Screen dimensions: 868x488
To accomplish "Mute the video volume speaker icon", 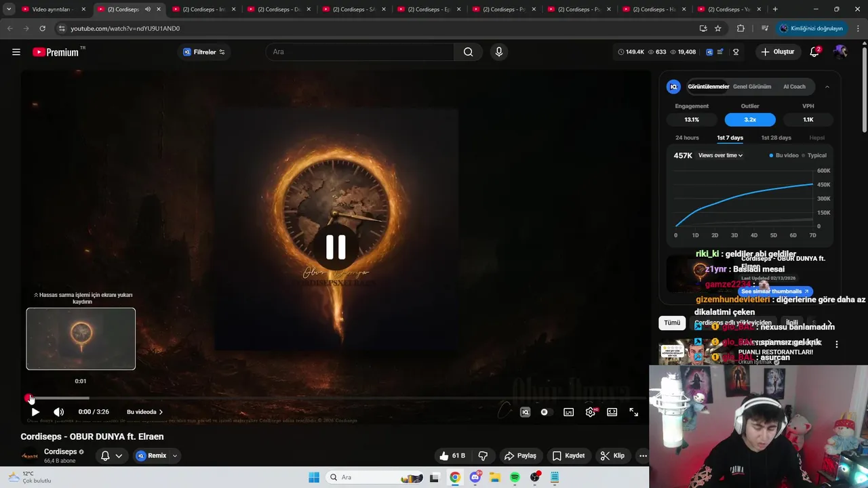I will (x=59, y=412).
